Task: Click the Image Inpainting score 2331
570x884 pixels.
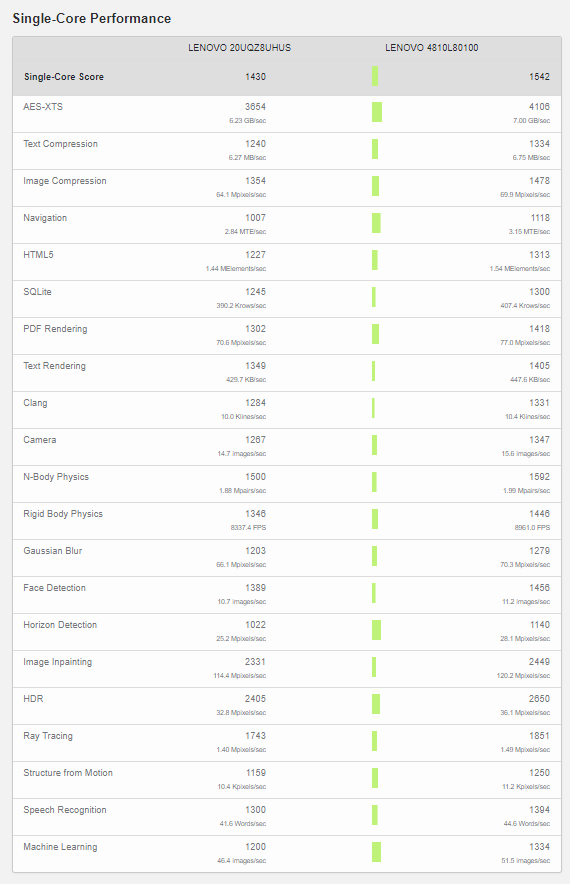Action: pyautogui.click(x=255, y=662)
